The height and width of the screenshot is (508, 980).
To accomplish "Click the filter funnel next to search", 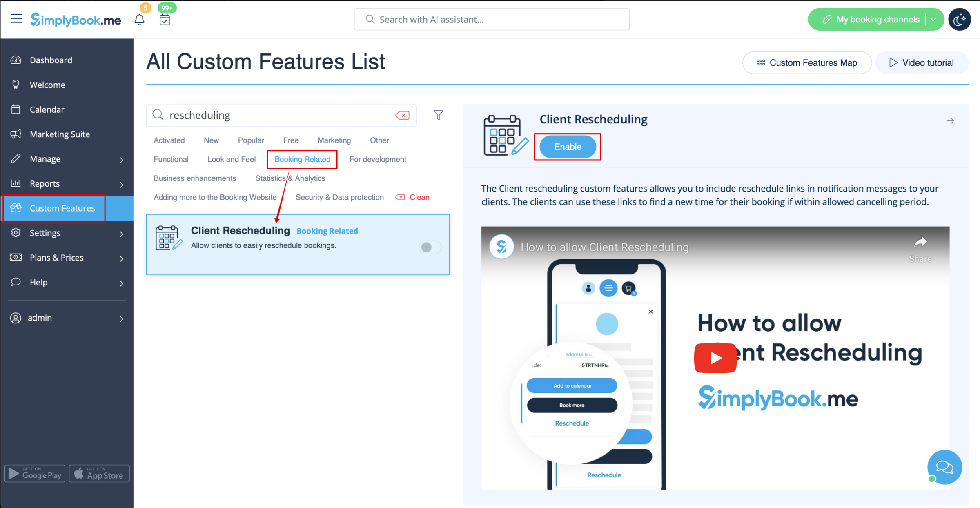I will tap(438, 115).
